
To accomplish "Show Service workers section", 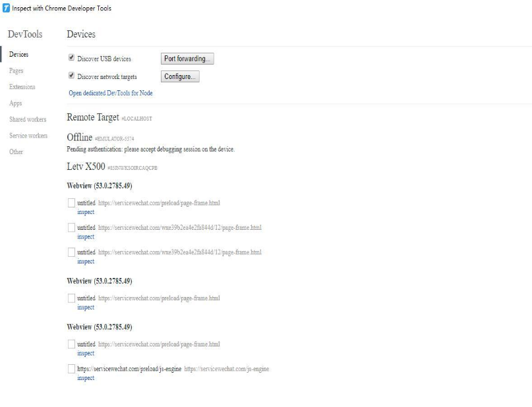I will pos(28,136).
